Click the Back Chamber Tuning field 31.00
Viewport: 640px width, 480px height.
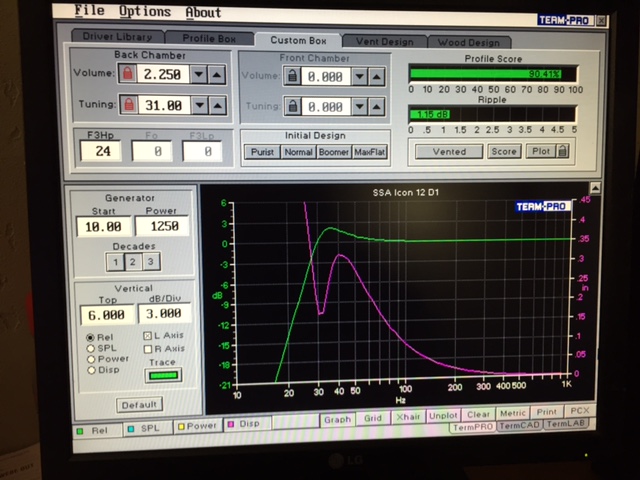tap(164, 105)
